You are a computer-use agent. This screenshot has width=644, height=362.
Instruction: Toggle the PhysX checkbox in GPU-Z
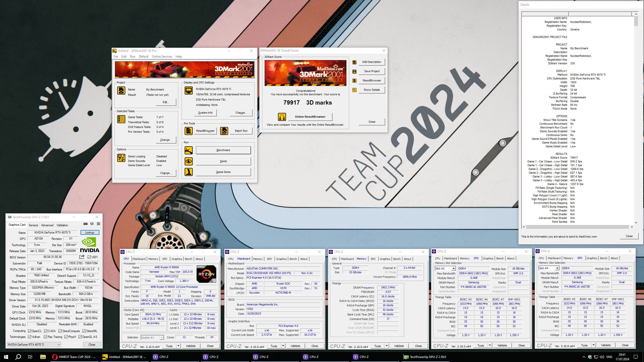tap(66, 337)
